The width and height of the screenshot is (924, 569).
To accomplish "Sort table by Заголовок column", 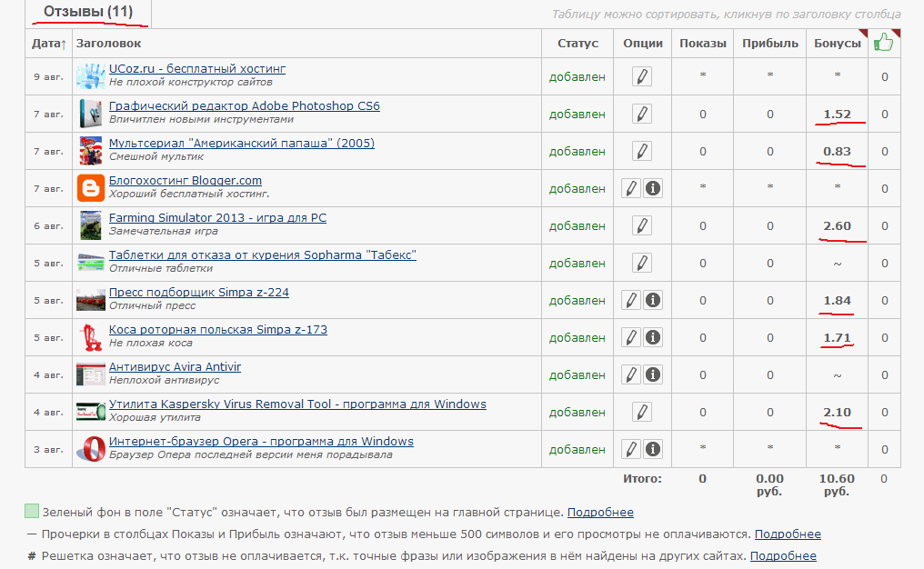I will [108, 44].
